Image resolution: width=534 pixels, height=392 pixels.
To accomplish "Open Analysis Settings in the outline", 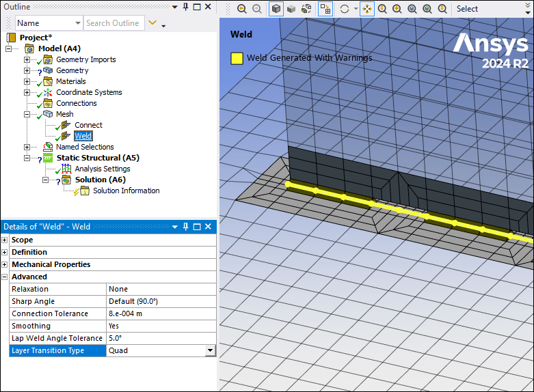I will tap(102, 169).
